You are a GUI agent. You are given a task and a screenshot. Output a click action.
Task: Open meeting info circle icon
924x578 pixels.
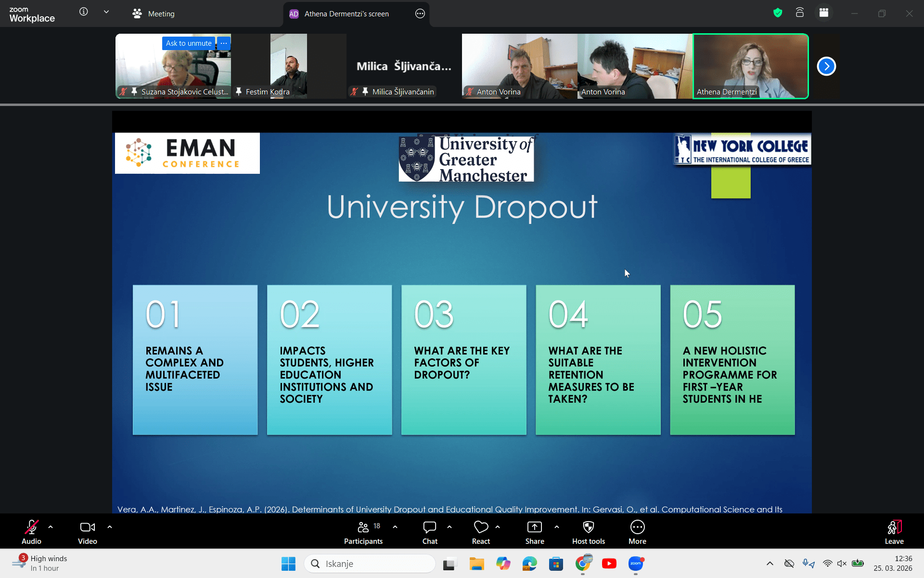tap(84, 12)
